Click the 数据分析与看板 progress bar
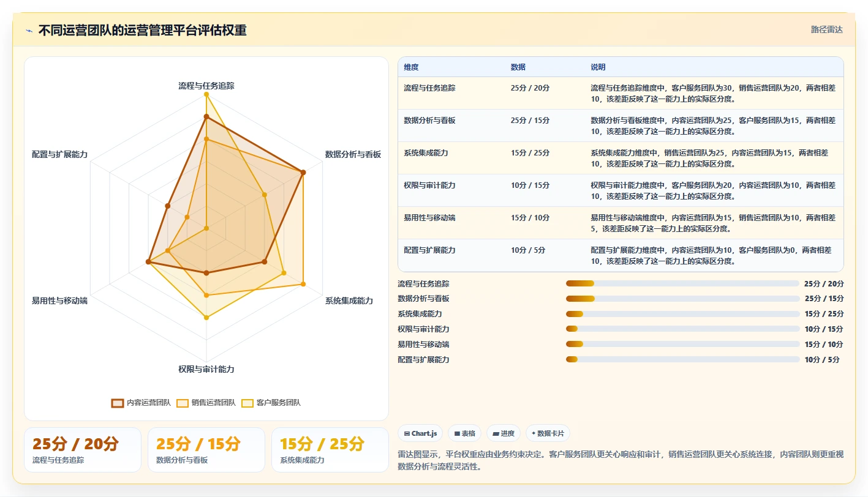Screen dimensions: 868x497 683,299
